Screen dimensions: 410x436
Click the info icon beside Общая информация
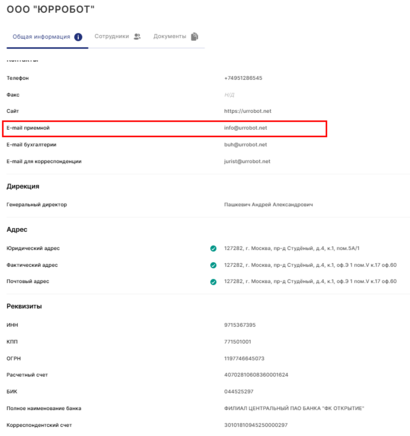(x=78, y=37)
